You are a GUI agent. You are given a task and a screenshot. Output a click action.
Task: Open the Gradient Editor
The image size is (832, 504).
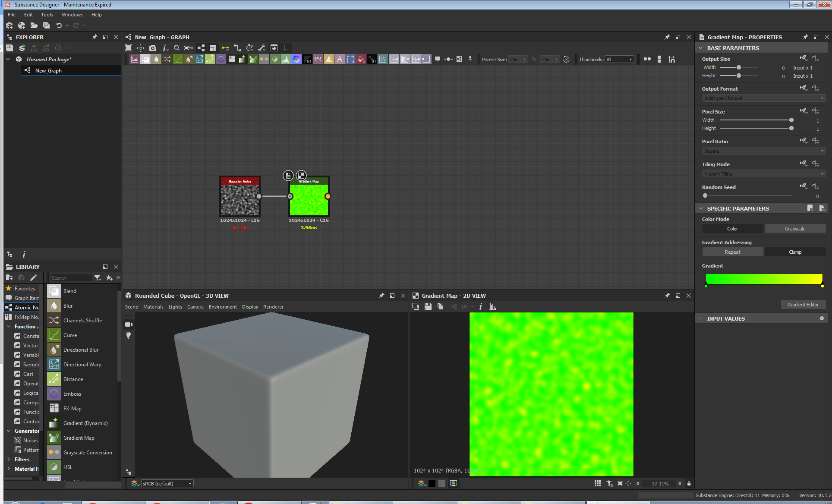[x=803, y=304]
